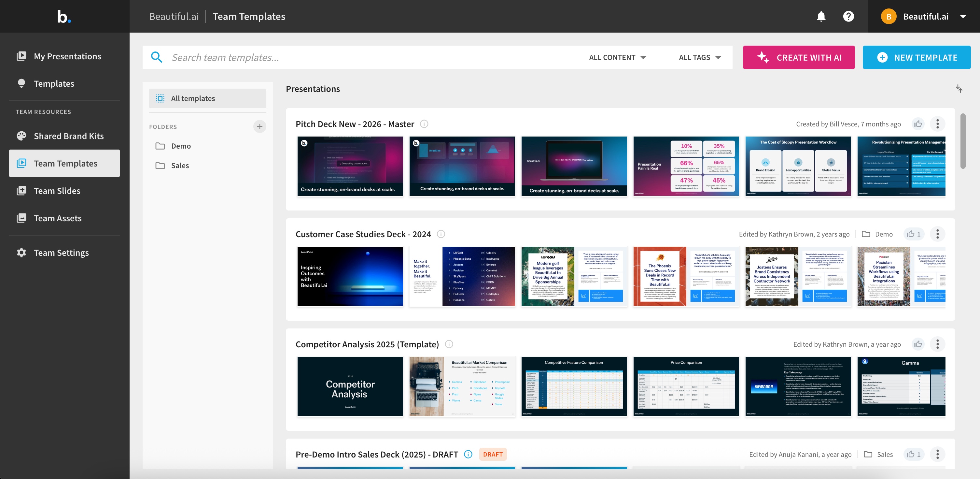Open Customer Case Studies Deck - 2024 title

coord(363,234)
